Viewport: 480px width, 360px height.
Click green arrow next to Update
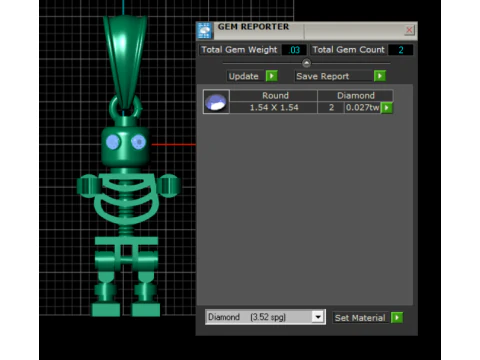[272, 76]
